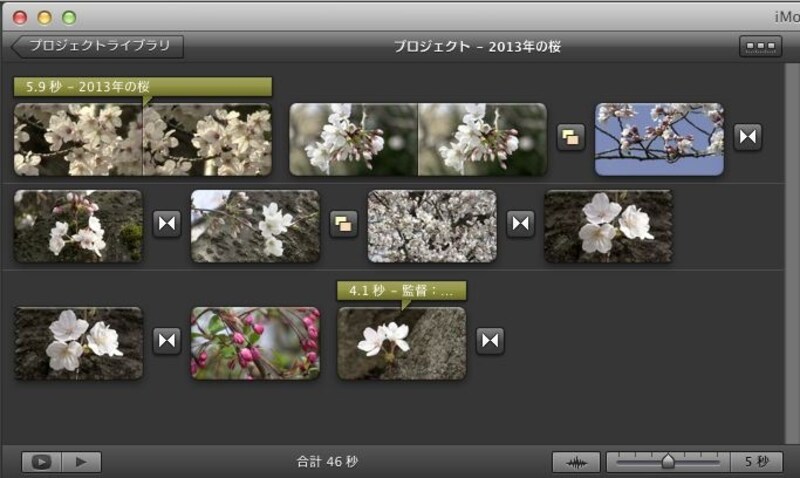Select the dense white blossom tree clip
This screenshot has height=478, width=800.
432,226
